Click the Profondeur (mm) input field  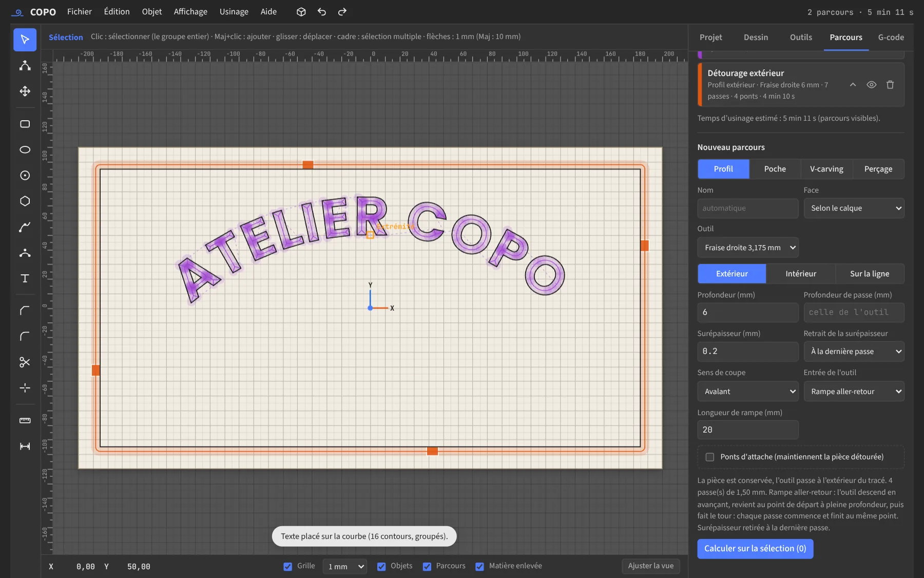coord(747,312)
